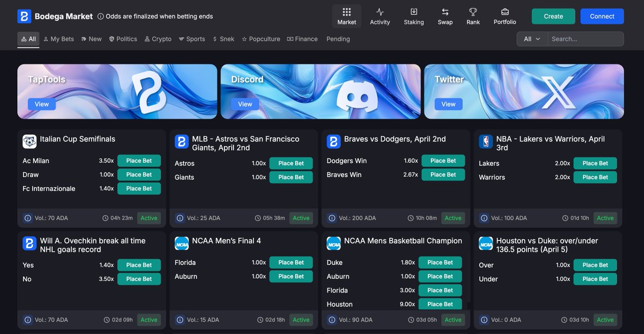Open the Rank trophy icon
The width and height of the screenshot is (644, 334).
473,12
